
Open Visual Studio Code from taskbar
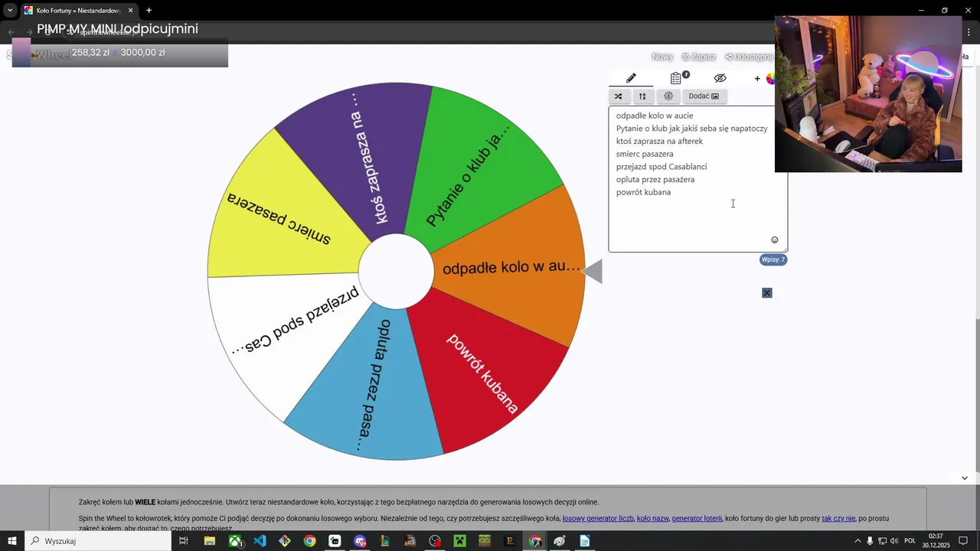[x=260, y=541]
